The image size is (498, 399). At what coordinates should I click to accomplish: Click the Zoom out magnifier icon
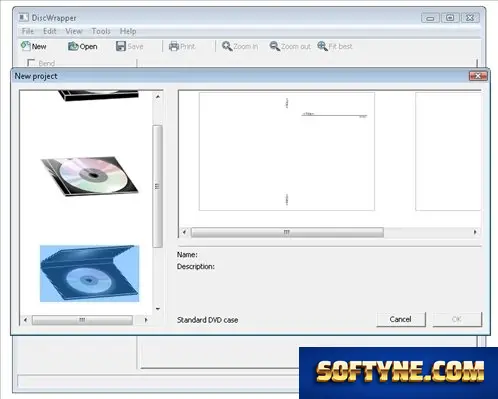pos(275,46)
